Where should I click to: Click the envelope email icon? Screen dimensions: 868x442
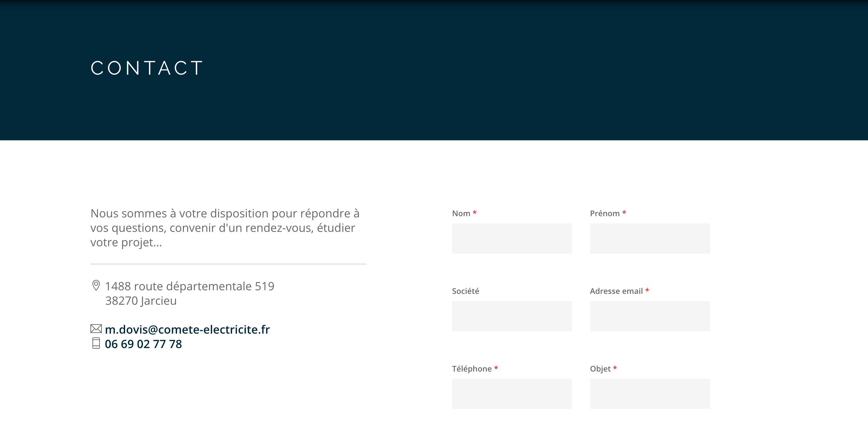[x=96, y=328]
